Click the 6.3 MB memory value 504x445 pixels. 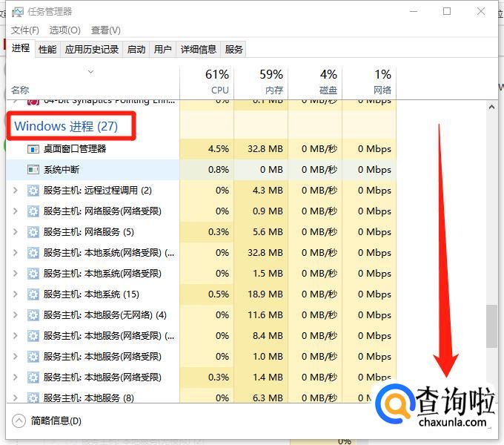pos(268,398)
